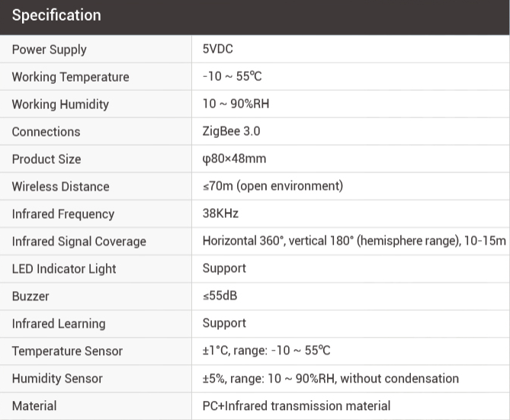510x420 pixels.
Task: Click the Humidity Sensor ±5% value
Action: [x=330, y=379]
